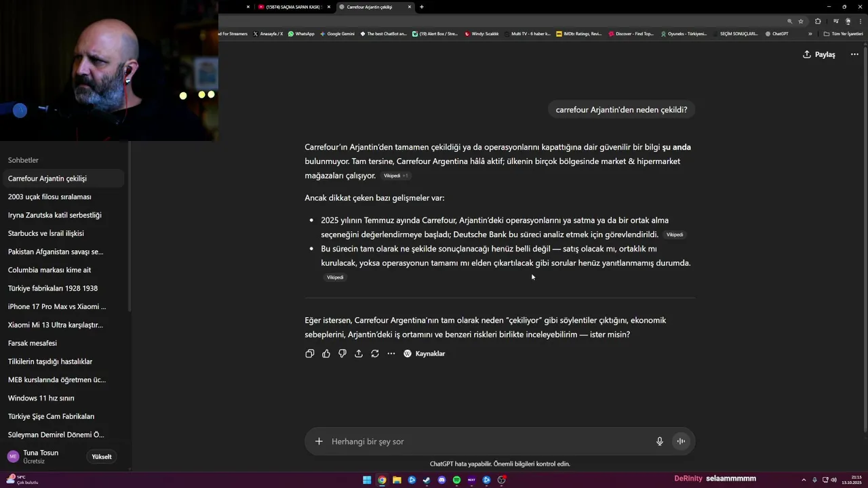The width and height of the screenshot is (868, 488).
Task: Click the thumbs down icon
Action: [x=342, y=354]
